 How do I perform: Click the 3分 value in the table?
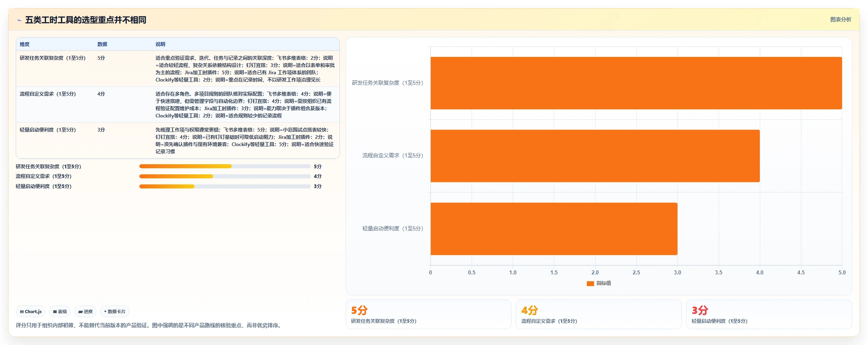[x=101, y=130]
